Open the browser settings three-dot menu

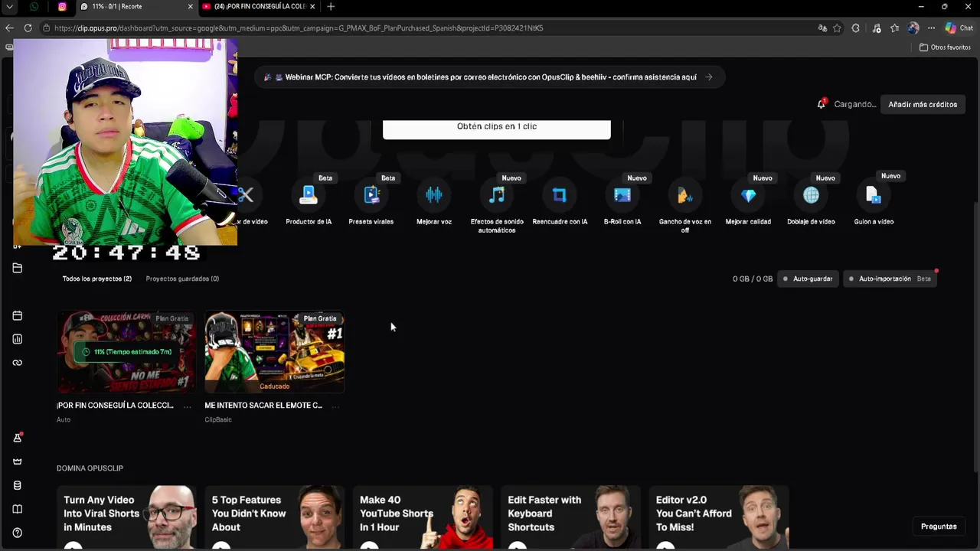[931, 28]
